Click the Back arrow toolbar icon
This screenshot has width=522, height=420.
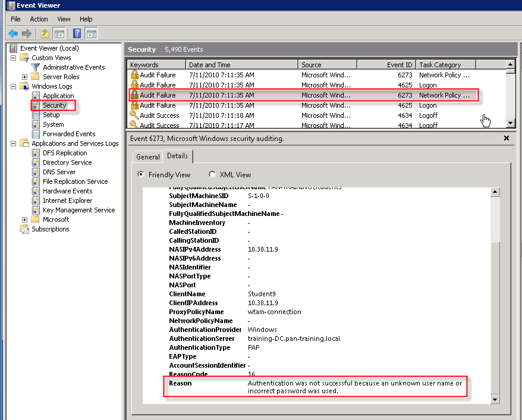click(x=12, y=33)
